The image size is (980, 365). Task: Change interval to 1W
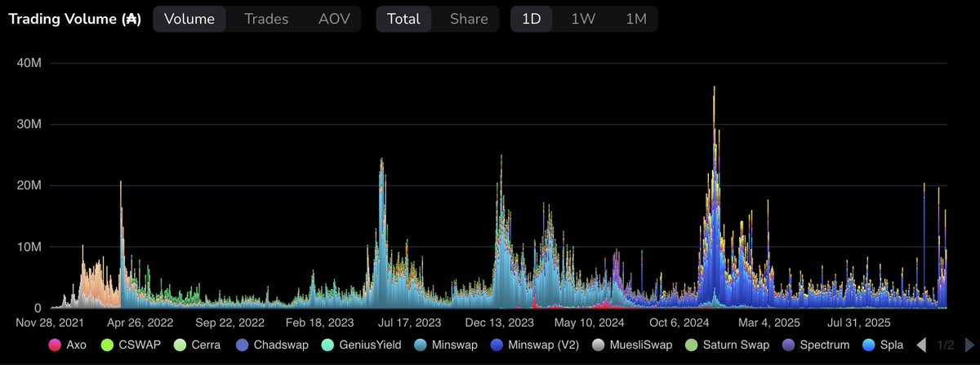582,19
